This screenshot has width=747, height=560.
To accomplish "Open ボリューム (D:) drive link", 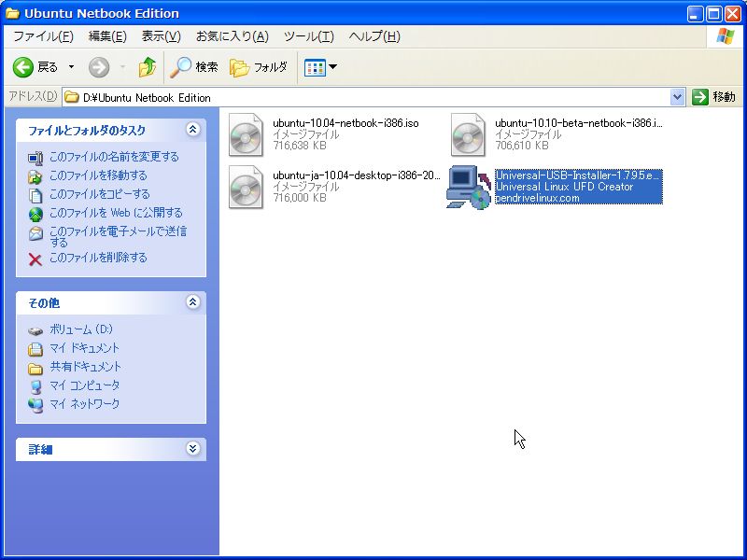I will (x=81, y=329).
